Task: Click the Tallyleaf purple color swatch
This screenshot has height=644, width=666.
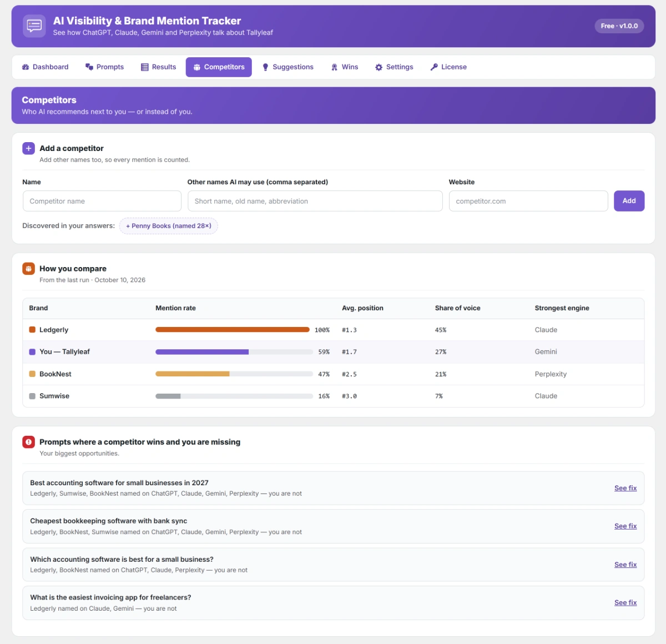Action: click(x=32, y=352)
